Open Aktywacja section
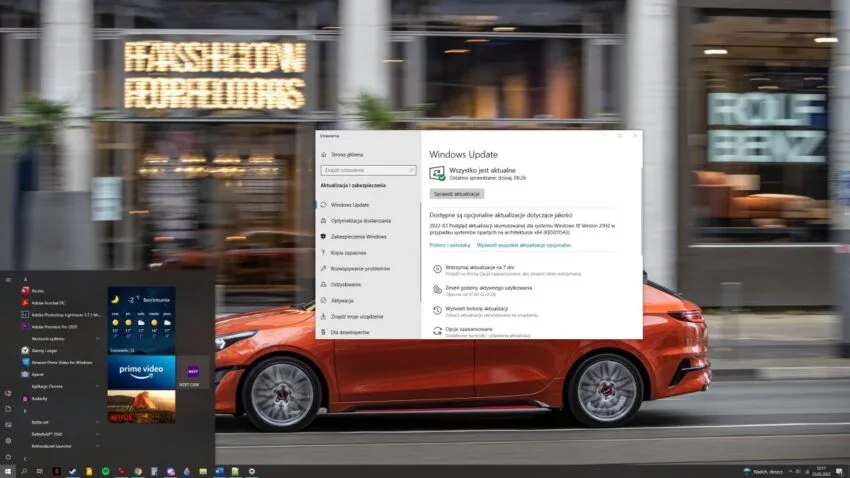Viewport: 850px width, 478px height. tap(342, 300)
